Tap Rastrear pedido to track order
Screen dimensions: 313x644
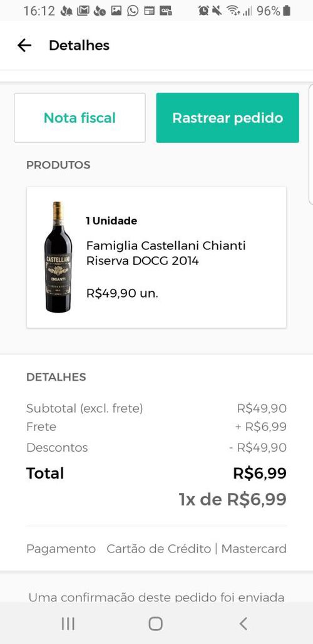[x=228, y=118]
